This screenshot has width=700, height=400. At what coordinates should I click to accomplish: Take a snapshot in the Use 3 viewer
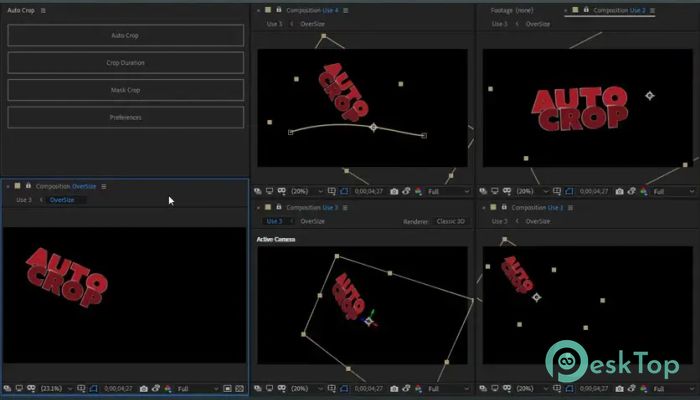pos(394,389)
